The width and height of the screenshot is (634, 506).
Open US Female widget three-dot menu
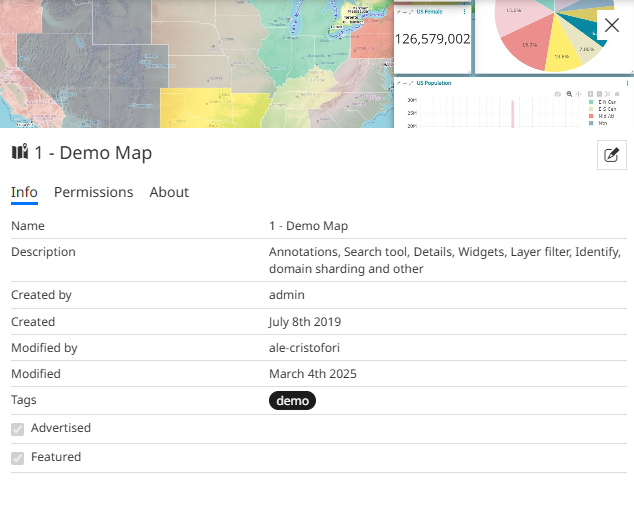click(464, 11)
